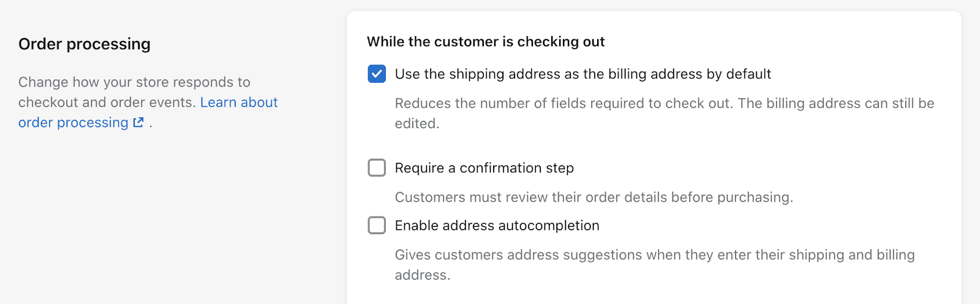Open the Learn about order processing link
The width and height of the screenshot is (980, 304).
148,112
